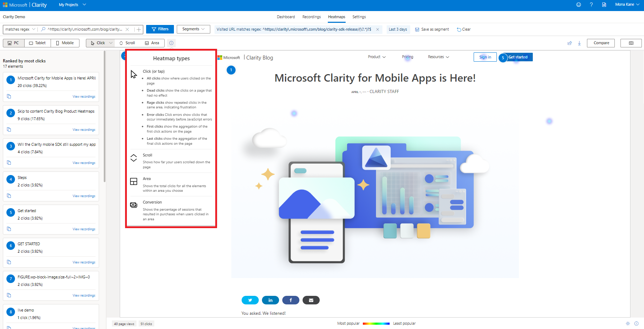Image resolution: width=644 pixels, height=329 pixels.
Task: Go to the Dashboard tab
Action: (x=286, y=17)
